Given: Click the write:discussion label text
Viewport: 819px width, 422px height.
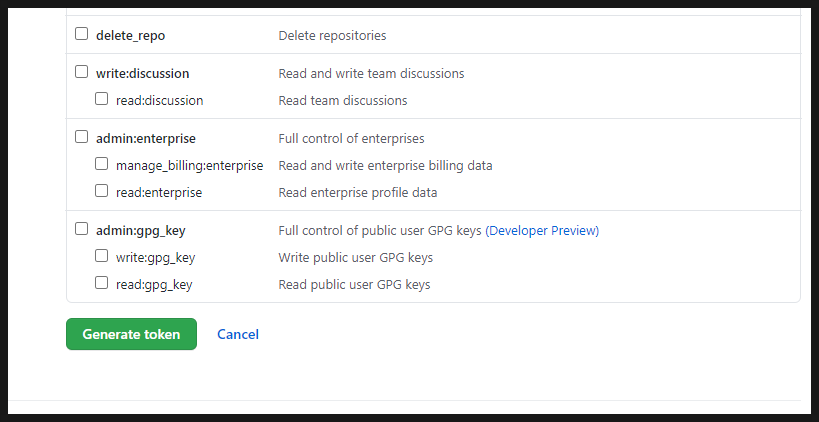Looking at the screenshot, I should click(x=143, y=74).
